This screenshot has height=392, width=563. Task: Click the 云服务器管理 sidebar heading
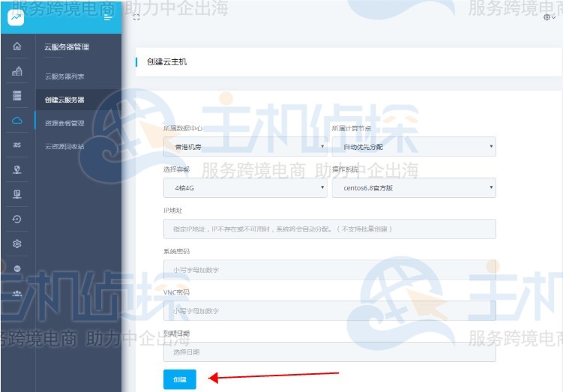click(67, 47)
